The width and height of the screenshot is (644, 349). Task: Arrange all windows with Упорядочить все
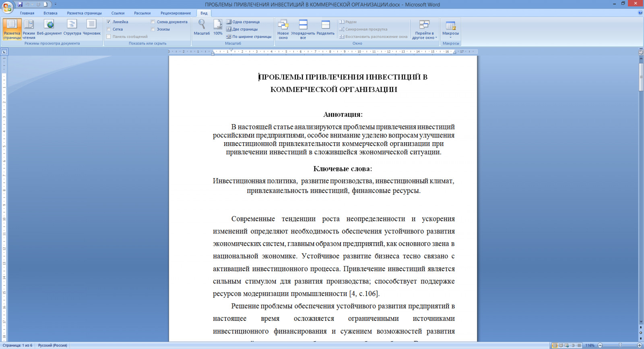tap(303, 29)
